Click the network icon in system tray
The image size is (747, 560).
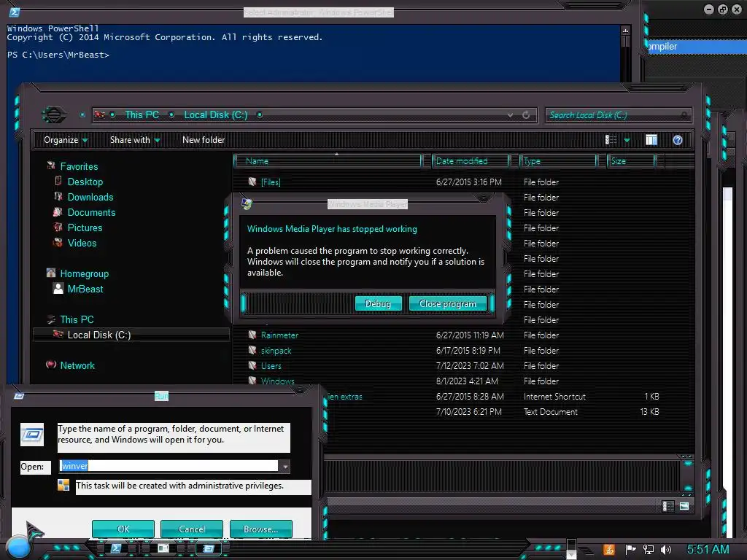coord(648,550)
